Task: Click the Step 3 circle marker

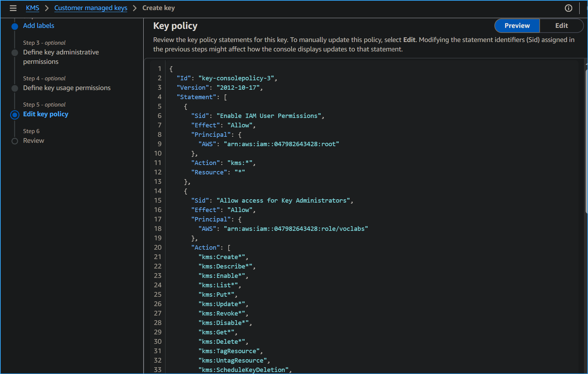Action: click(15, 53)
